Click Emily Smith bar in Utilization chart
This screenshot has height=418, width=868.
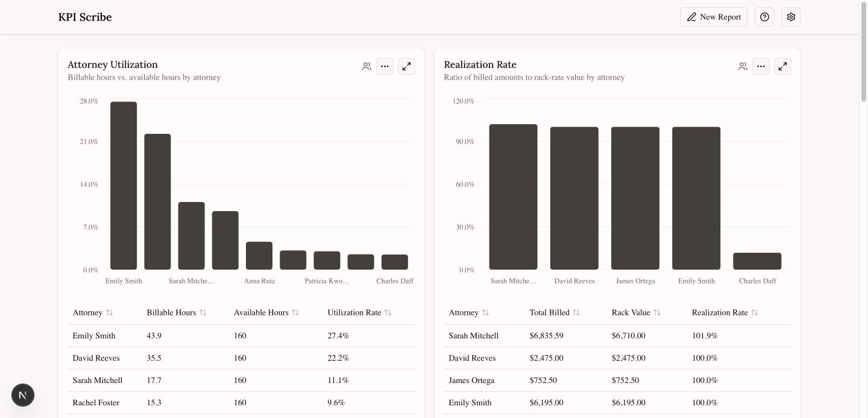tap(124, 185)
